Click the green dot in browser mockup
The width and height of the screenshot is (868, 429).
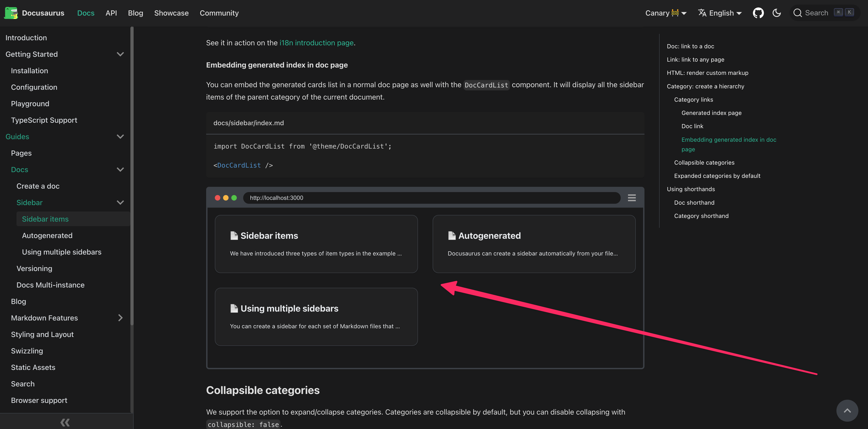(234, 198)
